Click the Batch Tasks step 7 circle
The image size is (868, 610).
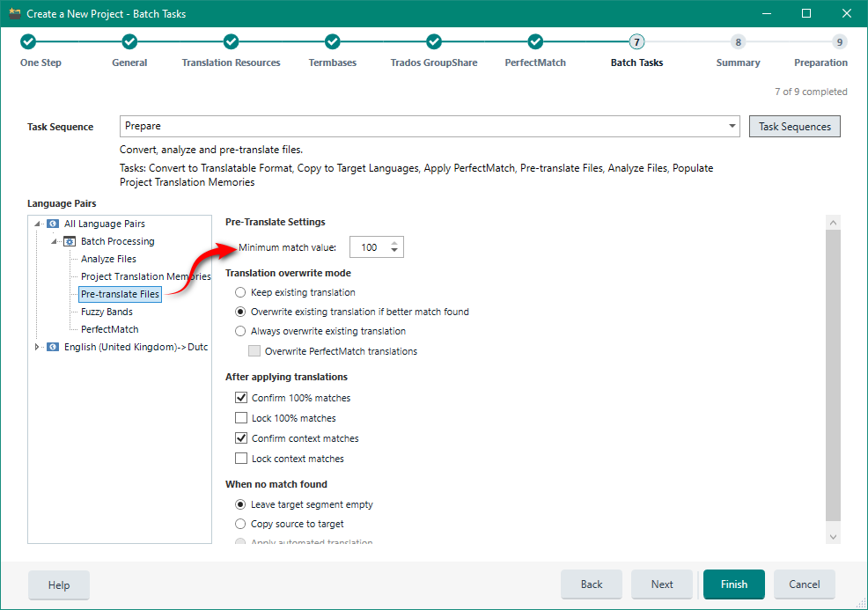pos(636,41)
